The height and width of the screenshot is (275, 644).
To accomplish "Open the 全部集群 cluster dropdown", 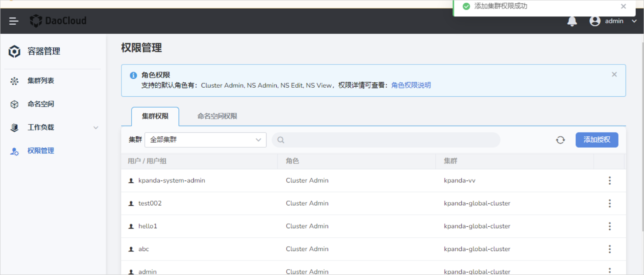I will [205, 140].
